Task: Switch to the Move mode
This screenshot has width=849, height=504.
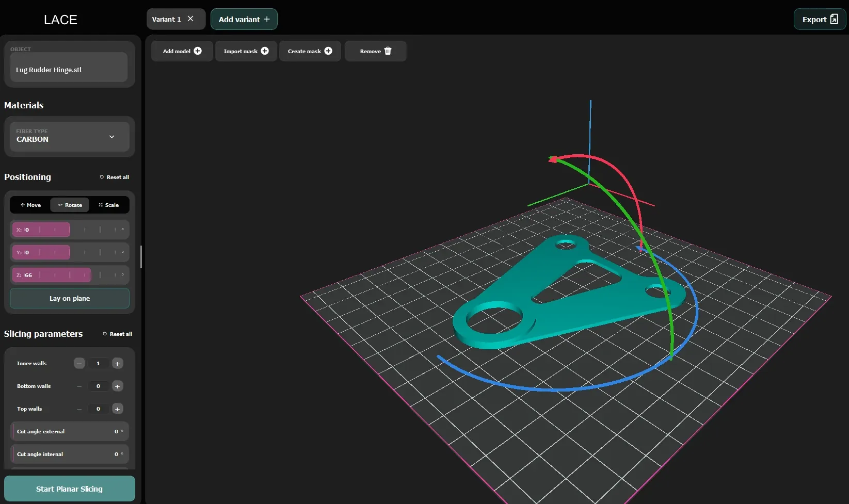Action: tap(30, 205)
